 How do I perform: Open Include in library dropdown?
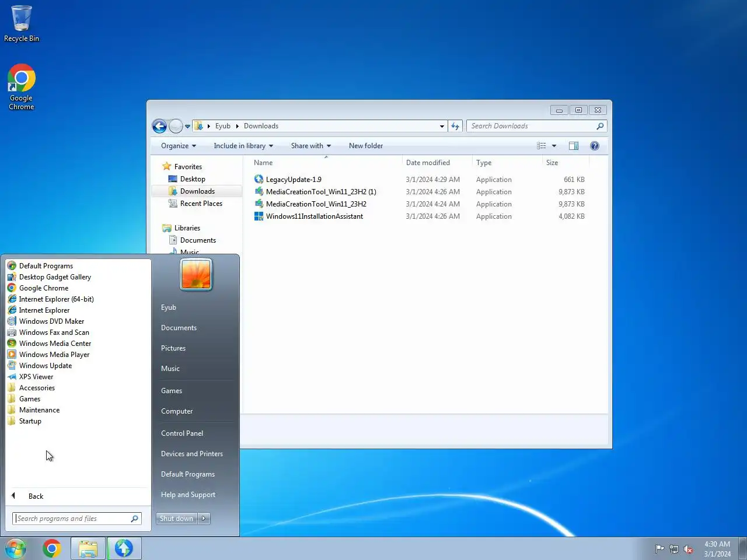click(x=243, y=146)
